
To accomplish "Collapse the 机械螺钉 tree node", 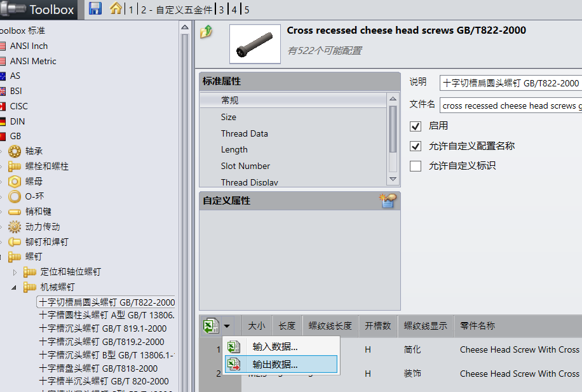I will coord(14,287).
